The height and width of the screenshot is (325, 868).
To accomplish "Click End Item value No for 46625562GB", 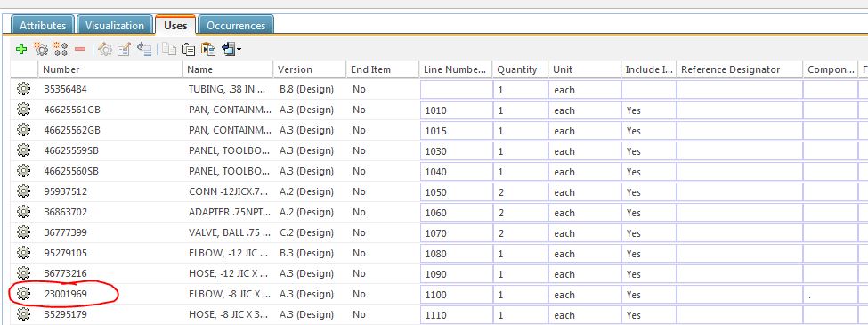I will (359, 130).
